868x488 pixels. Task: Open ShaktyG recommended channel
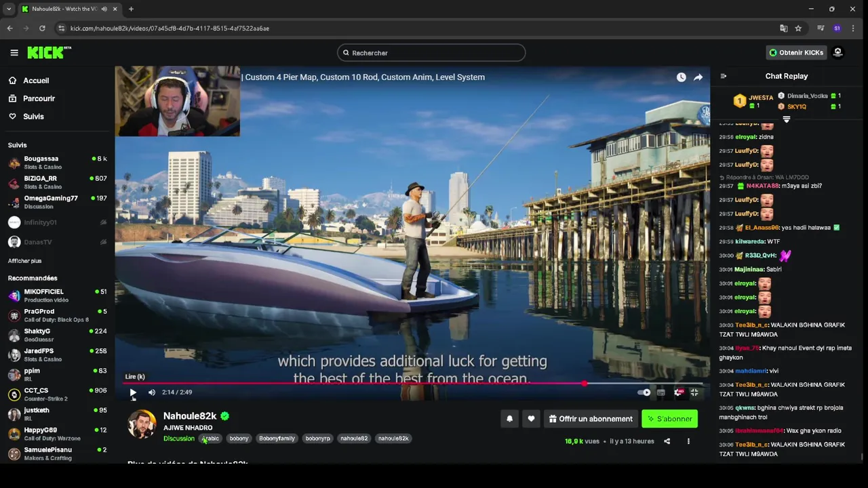[58, 335]
